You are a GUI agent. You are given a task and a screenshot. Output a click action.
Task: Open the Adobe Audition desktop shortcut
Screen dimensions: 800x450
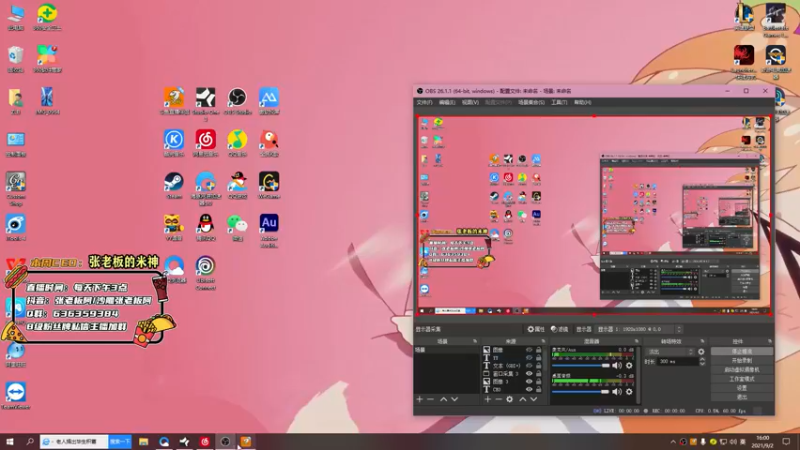[269, 231]
